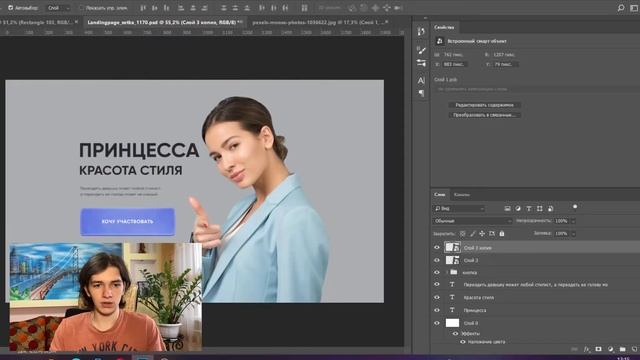Select the 'Слой 0' white layer thumbnail
Screen dimensions: 640x360
pyautogui.click(x=452, y=323)
